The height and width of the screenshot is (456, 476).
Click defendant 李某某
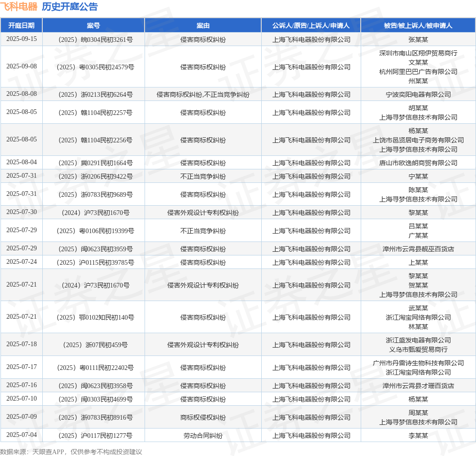418,436
